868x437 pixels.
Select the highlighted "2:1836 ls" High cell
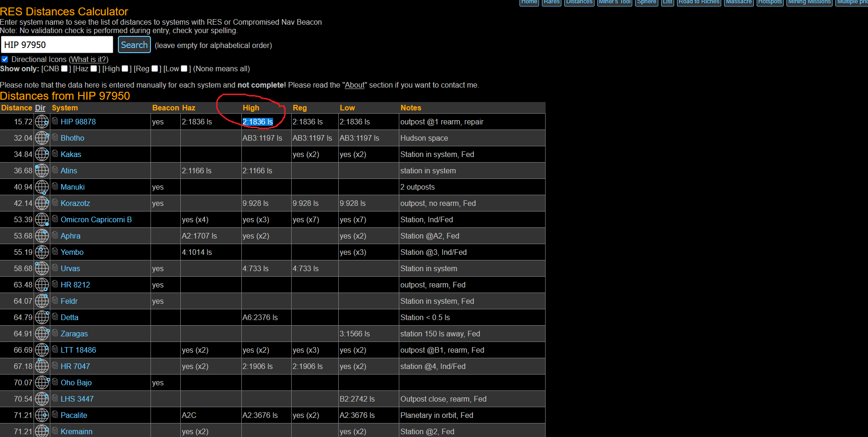258,122
